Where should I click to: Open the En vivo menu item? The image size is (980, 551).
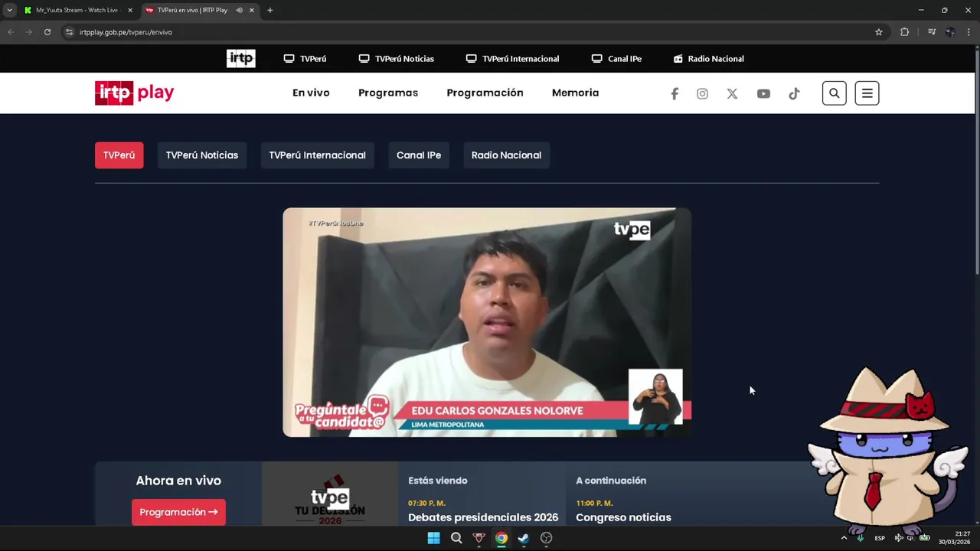(311, 93)
